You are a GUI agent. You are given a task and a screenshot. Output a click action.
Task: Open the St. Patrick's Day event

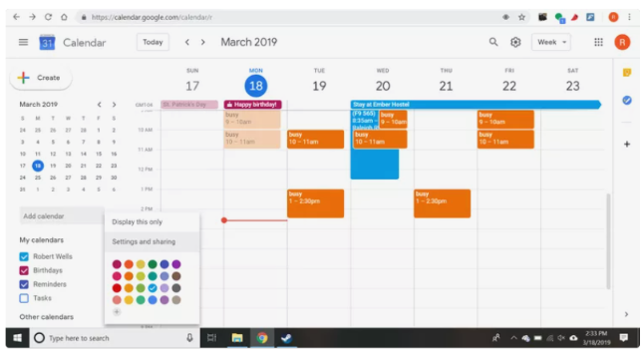(x=189, y=105)
